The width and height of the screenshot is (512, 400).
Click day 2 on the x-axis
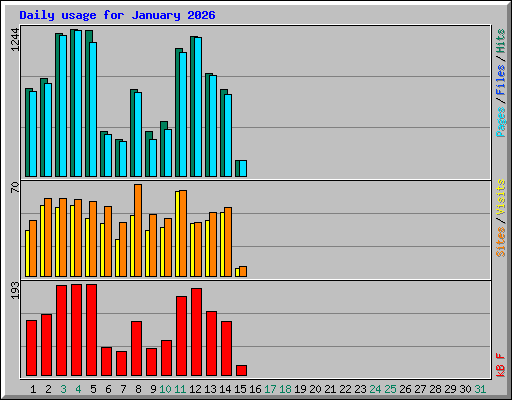48,389
